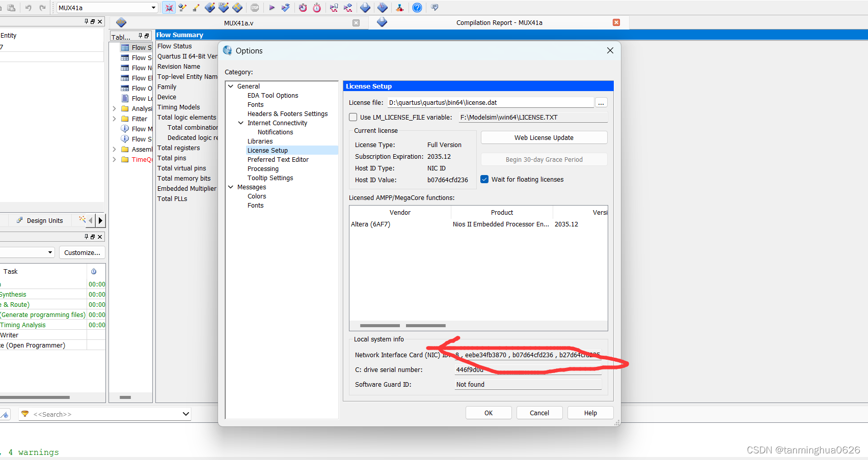Uncheck Wait for floating licenses
The width and height of the screenshot is (868, 460).
(x=484, y=179)
